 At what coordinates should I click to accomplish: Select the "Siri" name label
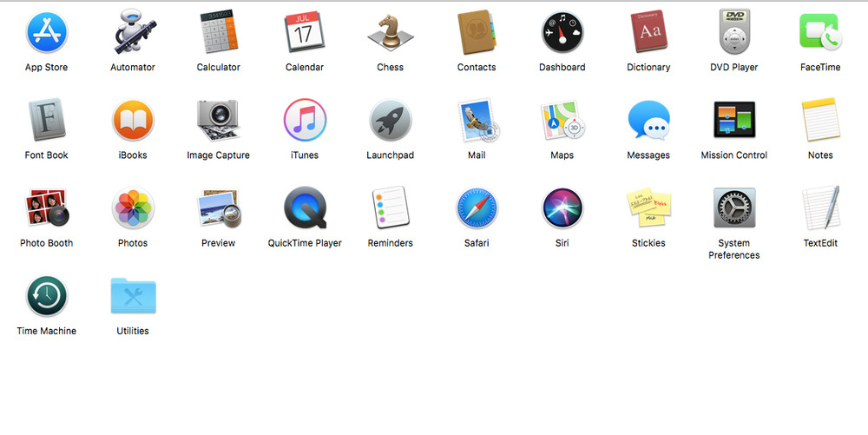tap(562, 243)
